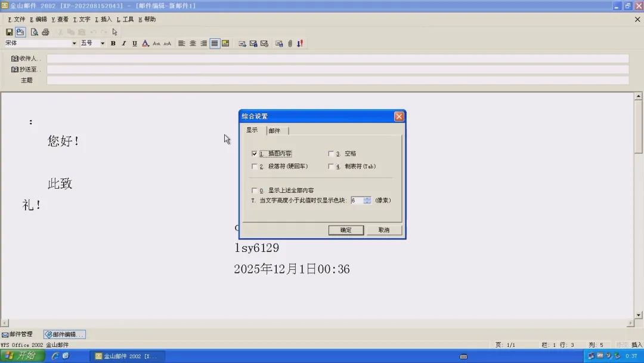Check the 制表符(Tab) checkbox
The image size is (644, 363).
tap(331, 167)
